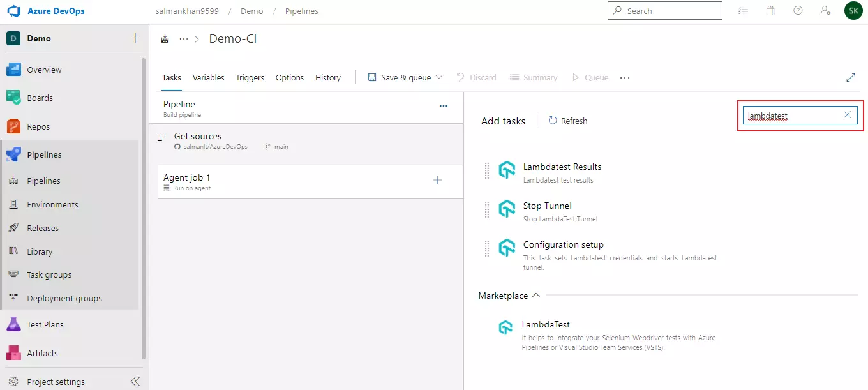Add a task to Agent job 1 with plus
The width and height of the screenshot is (868, 390).
point(437,180)
